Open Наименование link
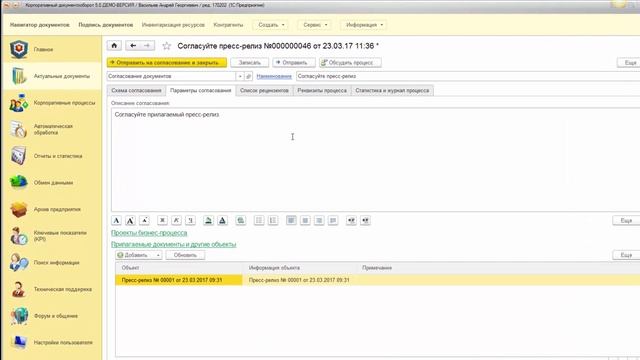Image resolution: width=640 pixels, height=360 pixels. [274, 76]
